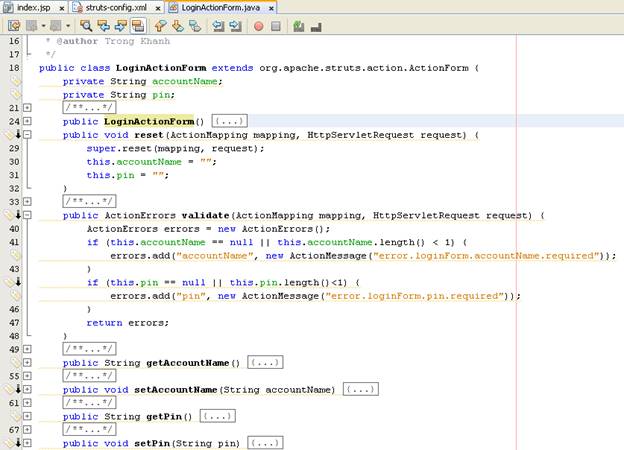Viewport: 624px width, 450px height.
Task: Go to next bookmark icon
Action: coord(177,26)
